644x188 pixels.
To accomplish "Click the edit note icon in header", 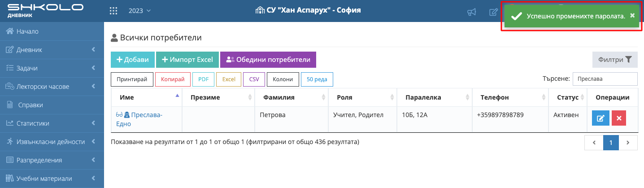I will point(493,12).
